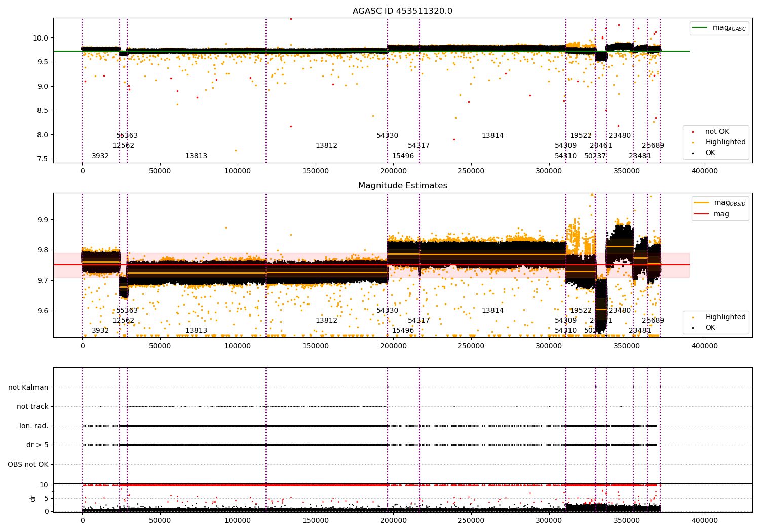Click OBSID label 25689 in AGASC plot
Image resolution: width=760 pixels, height=532 pixels.
tap(653, 146)
